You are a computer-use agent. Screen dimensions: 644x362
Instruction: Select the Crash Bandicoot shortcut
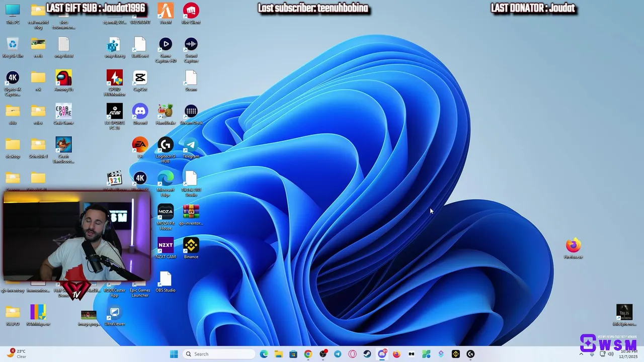coord(63,150)
